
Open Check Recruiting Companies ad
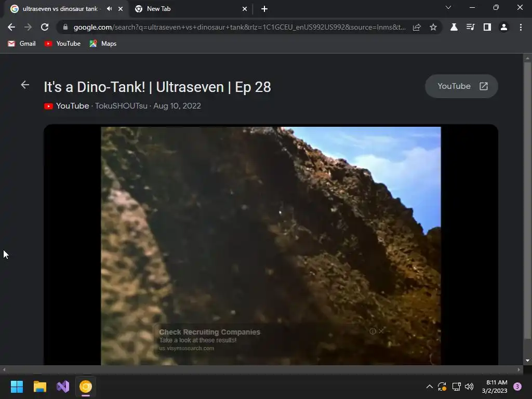[x=210, y=332]
